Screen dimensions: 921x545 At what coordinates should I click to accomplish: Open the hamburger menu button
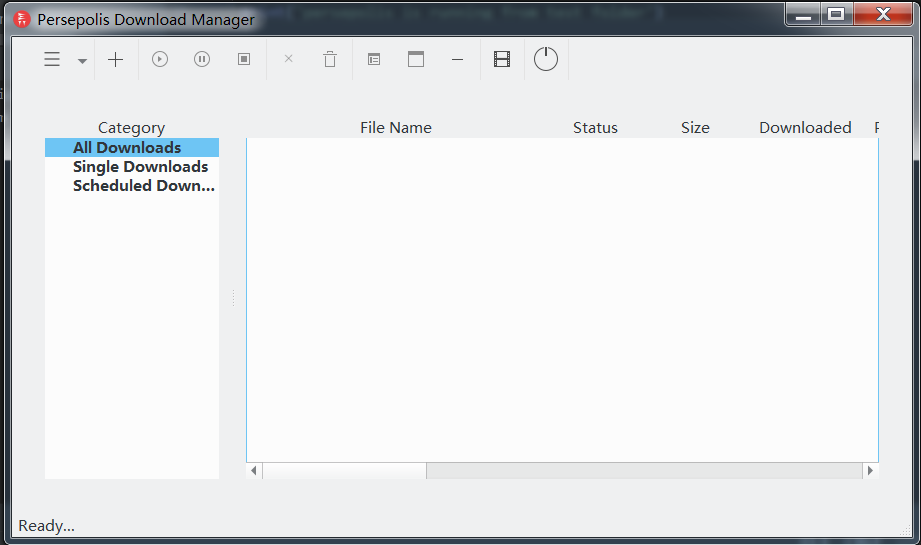pyautogui.click(x=52, y=60)
